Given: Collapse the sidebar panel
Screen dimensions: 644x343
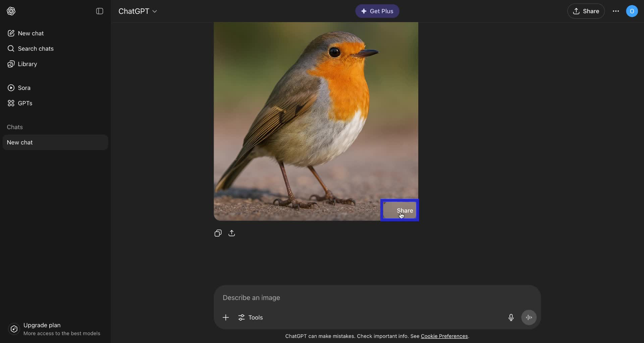Looking at the screenshot, I should 100,11.
